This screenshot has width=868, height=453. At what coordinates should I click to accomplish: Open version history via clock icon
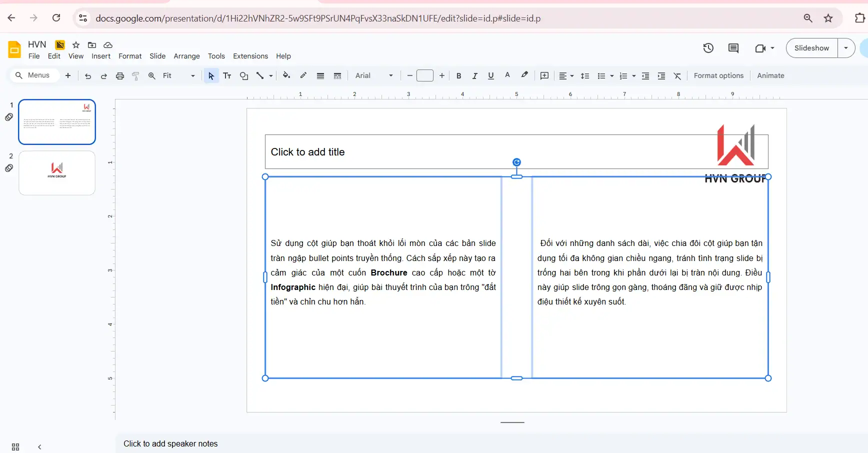point(708,48)
